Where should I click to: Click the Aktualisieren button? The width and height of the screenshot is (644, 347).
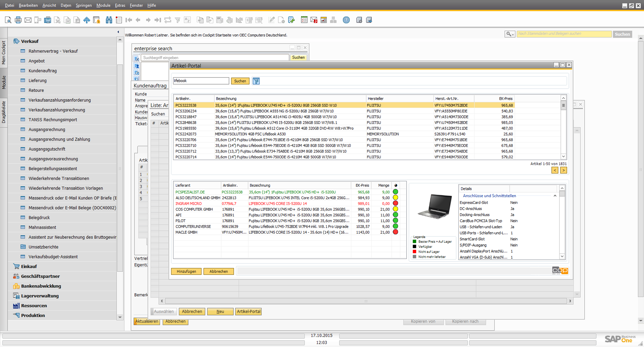(147, 321)
